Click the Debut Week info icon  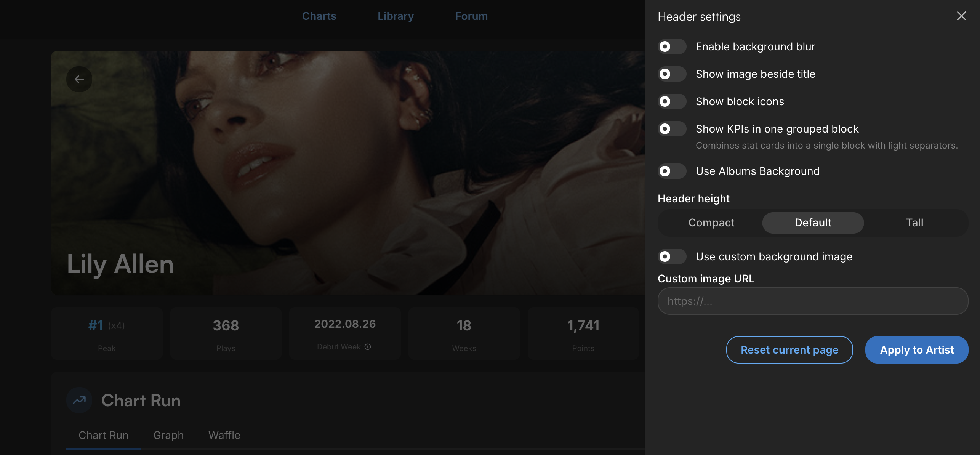[x=368, y=347]
